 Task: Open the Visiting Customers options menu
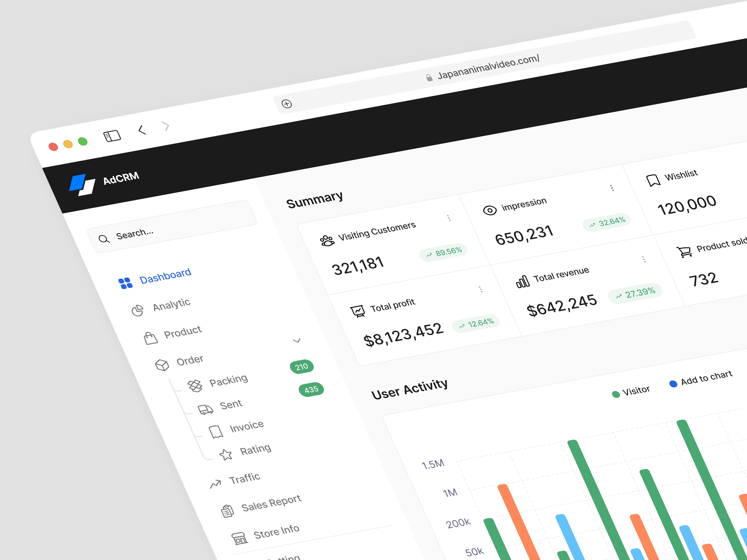(x=449, y=218)
